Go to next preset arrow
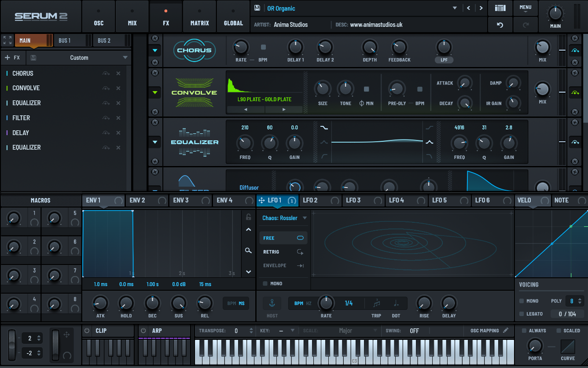This screenshot has height=368, width=588. (x=481, y=8)
